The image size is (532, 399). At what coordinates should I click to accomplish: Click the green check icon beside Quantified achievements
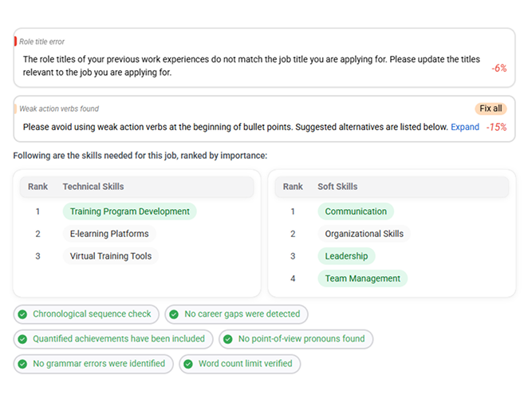point(23,339)
